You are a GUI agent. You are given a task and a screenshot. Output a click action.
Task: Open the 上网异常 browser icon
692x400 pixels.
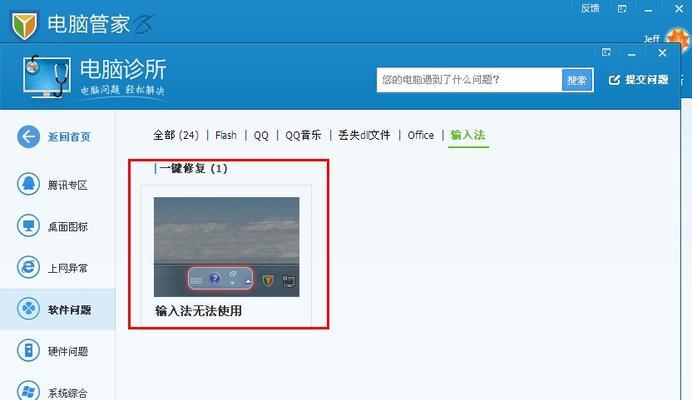point(29,267)
